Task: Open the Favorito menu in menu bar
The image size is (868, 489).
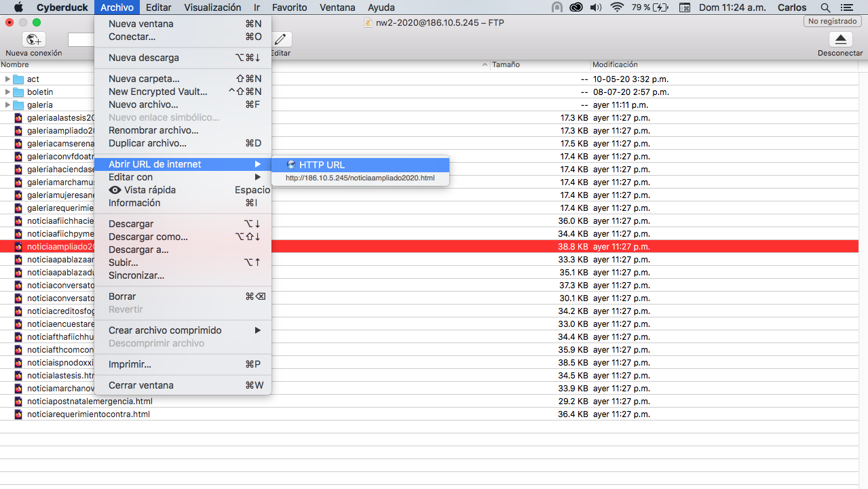Action: 290,7
